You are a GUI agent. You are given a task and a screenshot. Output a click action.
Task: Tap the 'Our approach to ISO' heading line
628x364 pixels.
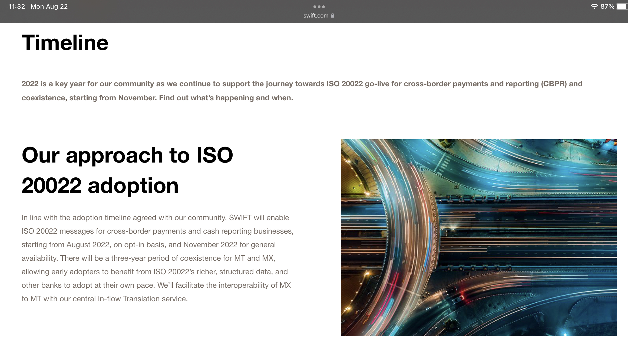pos(127,155)
